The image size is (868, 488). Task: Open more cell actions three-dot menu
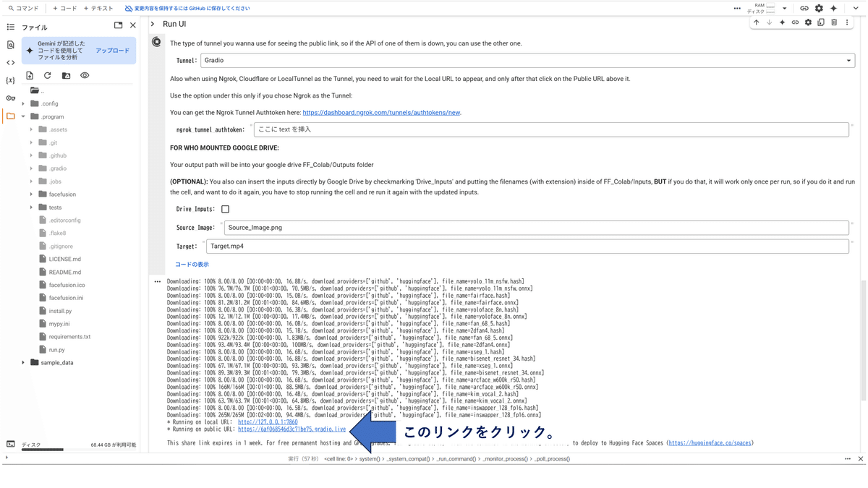point(847,22)
